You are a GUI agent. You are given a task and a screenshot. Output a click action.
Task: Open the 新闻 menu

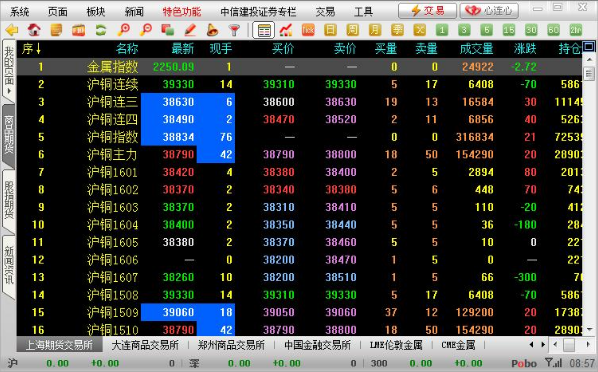click(x=134, y=12)
